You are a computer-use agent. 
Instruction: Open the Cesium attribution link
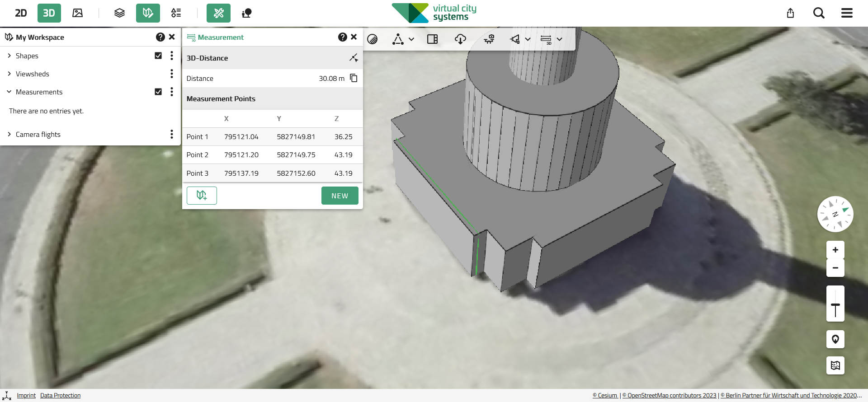[x=605, y=395]
